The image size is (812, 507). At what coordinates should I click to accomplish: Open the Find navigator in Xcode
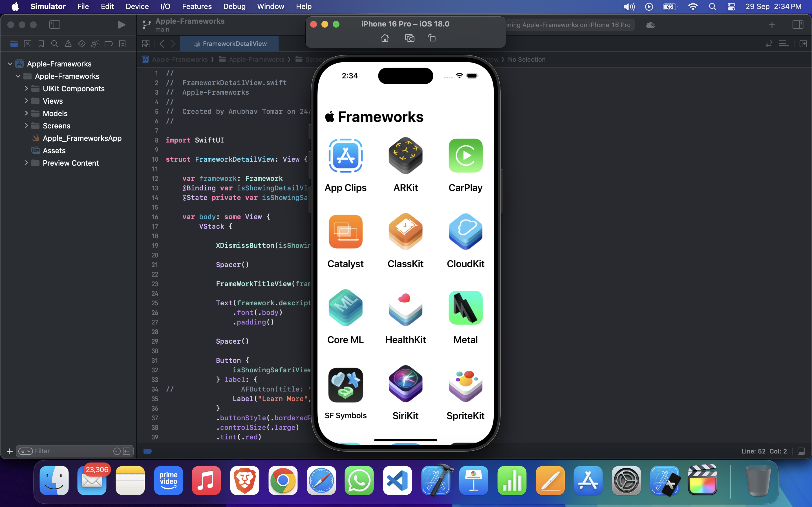54,44
